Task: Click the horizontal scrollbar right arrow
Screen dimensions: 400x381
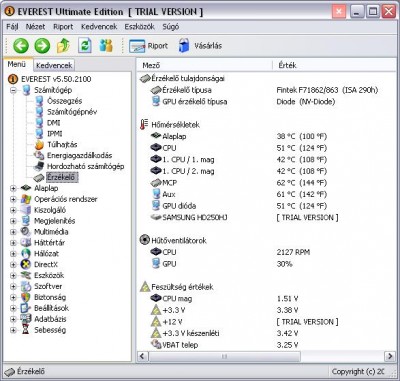Action: pyautogui.click(x=389, y=356)
